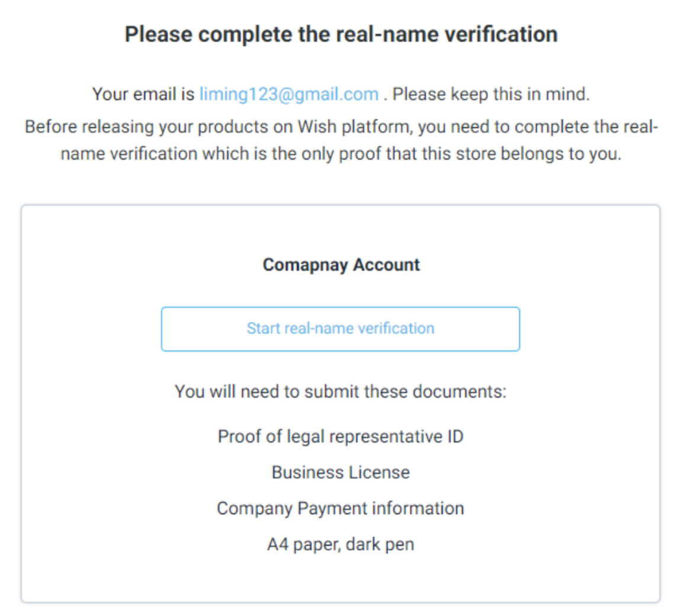Click the 'Your email is' label
The image size is (687, 616).
[x=143, y=94]
